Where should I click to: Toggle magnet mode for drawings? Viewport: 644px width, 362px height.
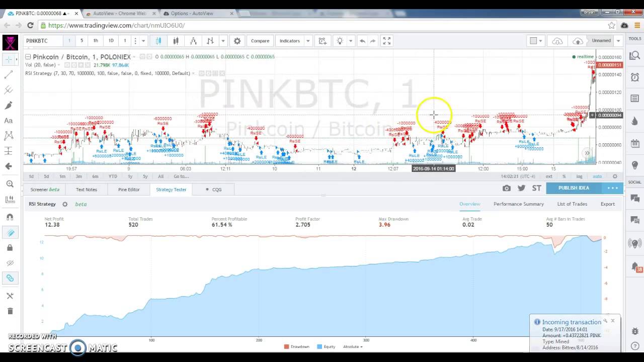coord(10,217)
